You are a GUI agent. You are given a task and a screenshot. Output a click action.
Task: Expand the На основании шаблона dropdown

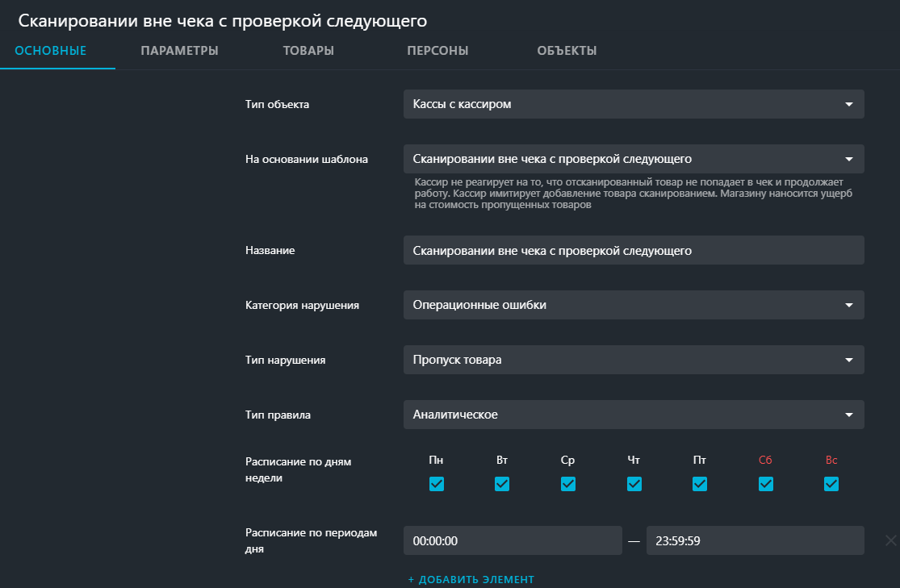click(634, 159)
